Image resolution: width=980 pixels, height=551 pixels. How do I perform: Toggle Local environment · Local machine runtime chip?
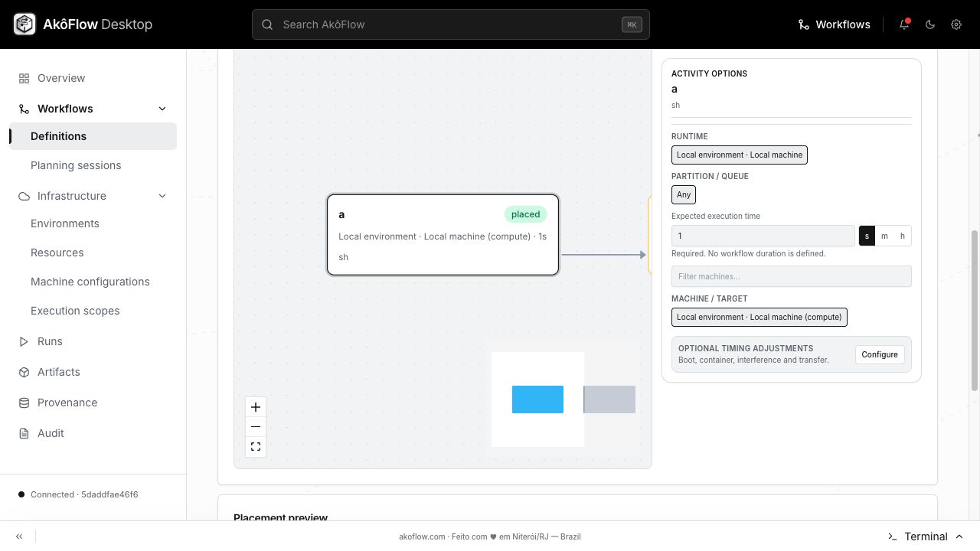click(x=740, y=155)
